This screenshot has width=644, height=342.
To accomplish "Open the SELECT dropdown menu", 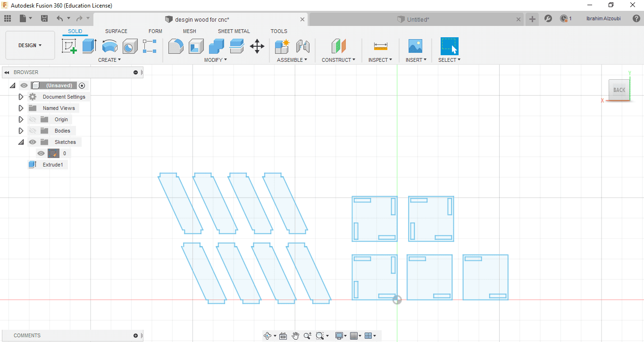I will [x=449, y=60].
